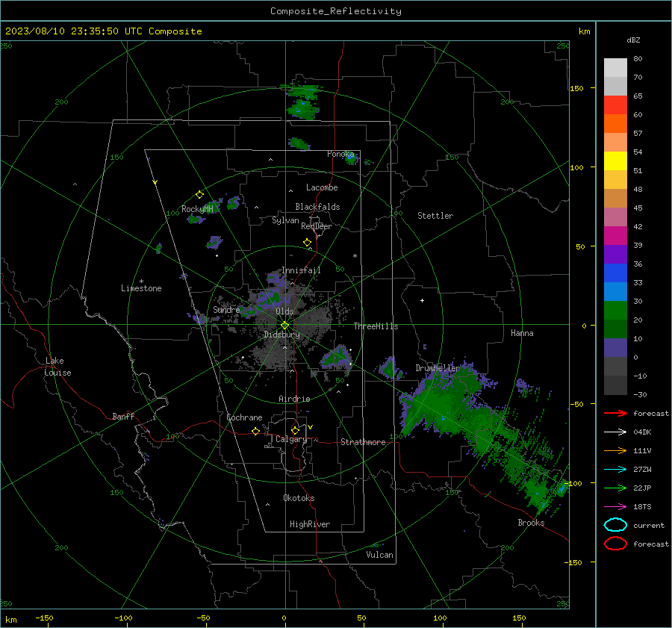The image size is (672, 628).
Task: Click the Lake Louise label
Action: (57, 367)
